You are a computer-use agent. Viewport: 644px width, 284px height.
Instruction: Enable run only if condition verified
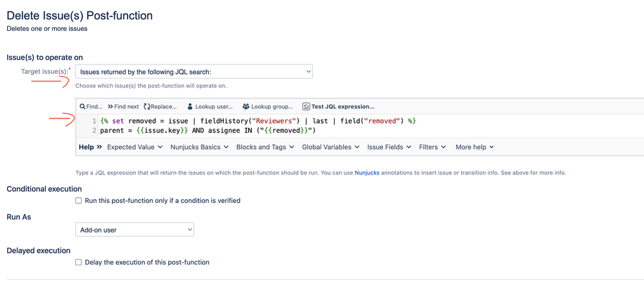point(79,201)
